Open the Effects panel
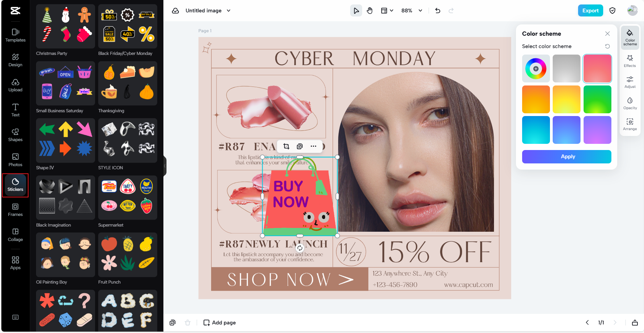 (x=630, y=61)
